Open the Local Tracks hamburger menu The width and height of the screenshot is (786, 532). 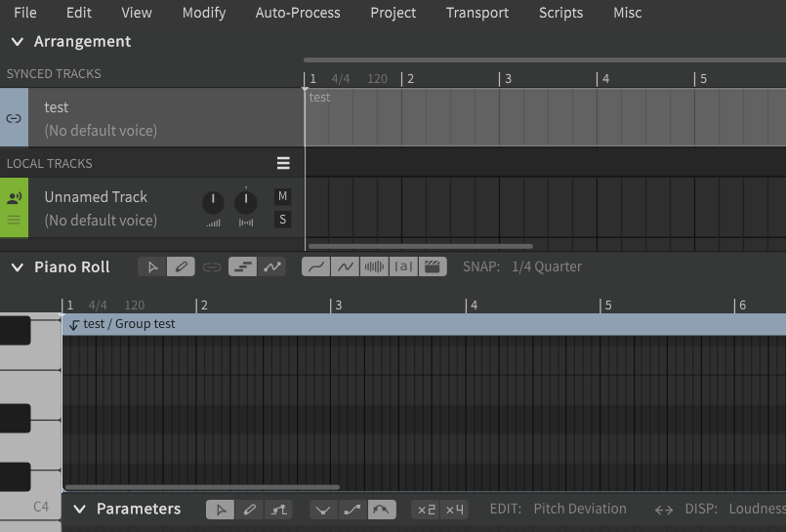pyautogui.click(x=283, y=163)
